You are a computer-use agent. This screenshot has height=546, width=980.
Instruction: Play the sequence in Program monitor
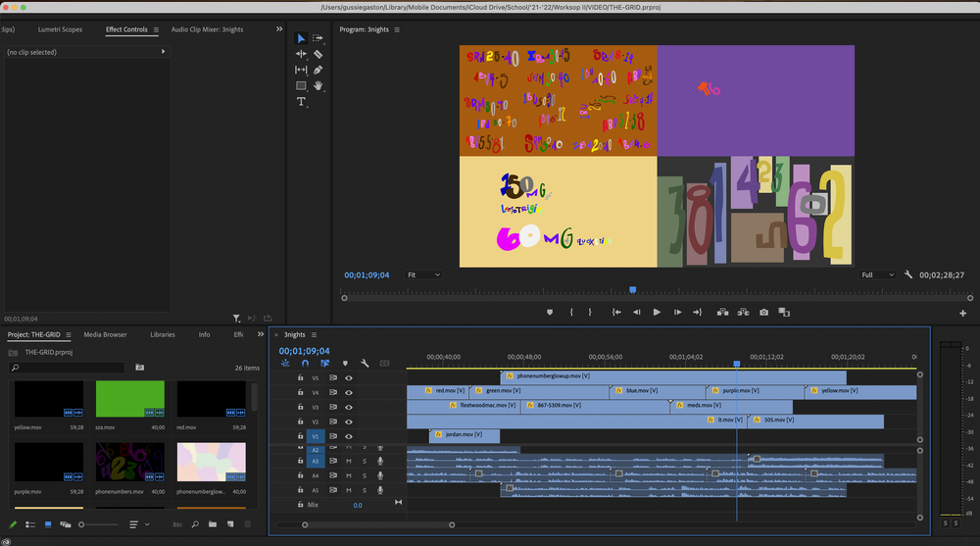point(656,312)
